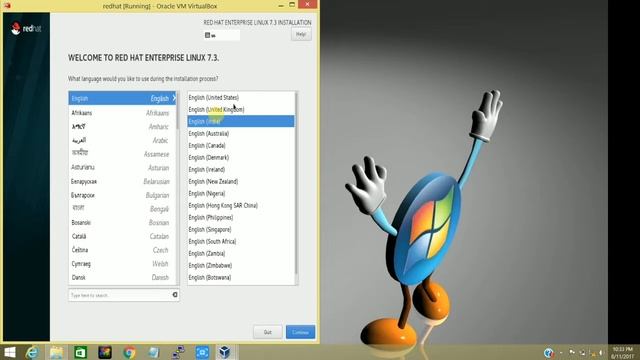The width and height of the screenshot is (640, 360).
Task: Select Belarusian in the language list
Action: (122, 181)
